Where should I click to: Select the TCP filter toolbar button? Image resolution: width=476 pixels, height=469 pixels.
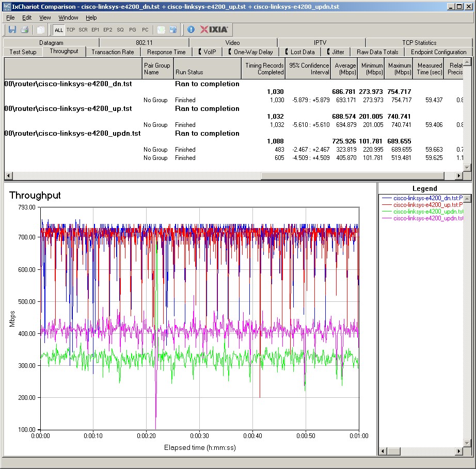pos(71,30)
